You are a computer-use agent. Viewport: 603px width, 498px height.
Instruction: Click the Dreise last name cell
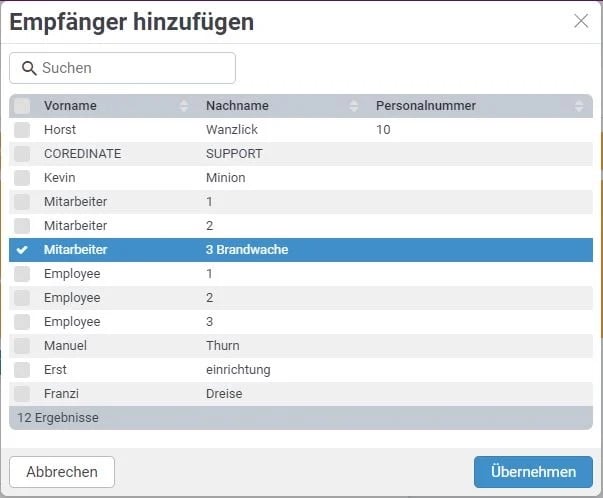(224, 394)
